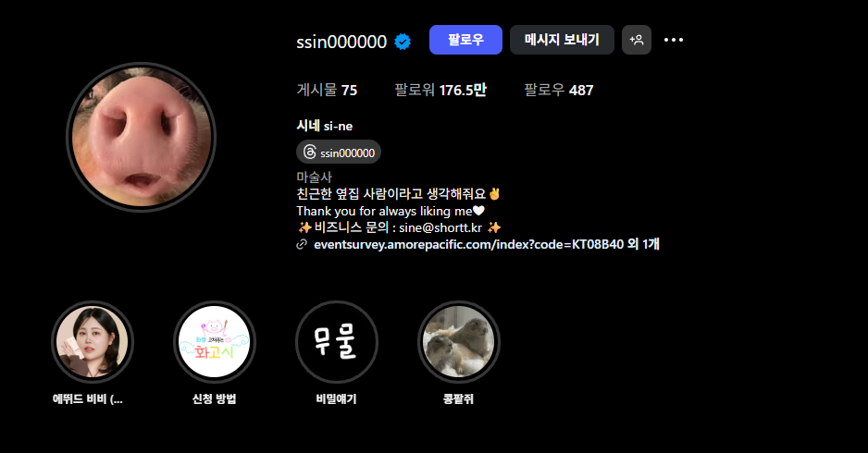Open the pig nose profile picture

click(x=142, y=137)
